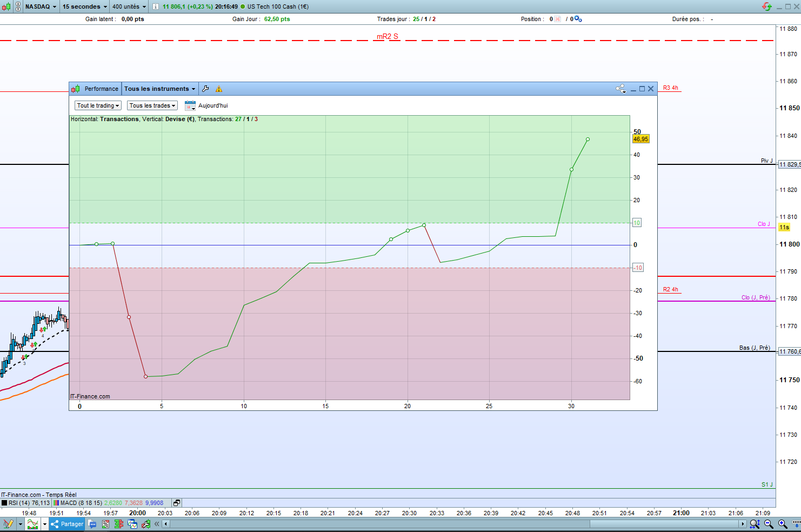Screen dimensions: 801x532
Task: Select the drawing pencil tool
Action: [8, 524]
